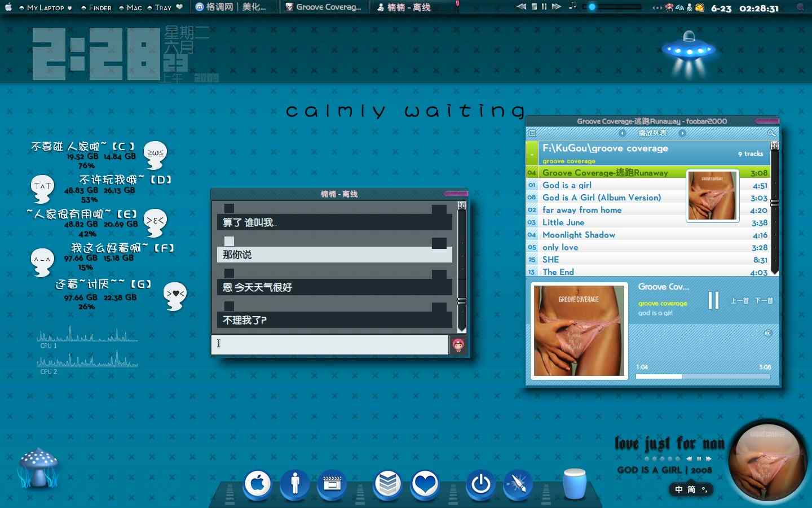812x508 pixels.
Task: Click pause button in top bar
Action: click(544, 7)
